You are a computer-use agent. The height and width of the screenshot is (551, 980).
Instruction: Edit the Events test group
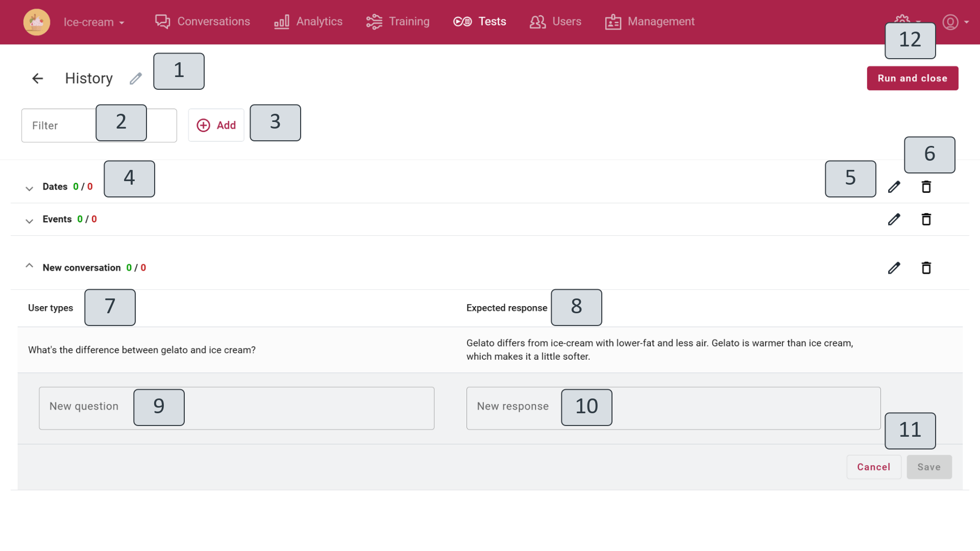pos(894,219)
